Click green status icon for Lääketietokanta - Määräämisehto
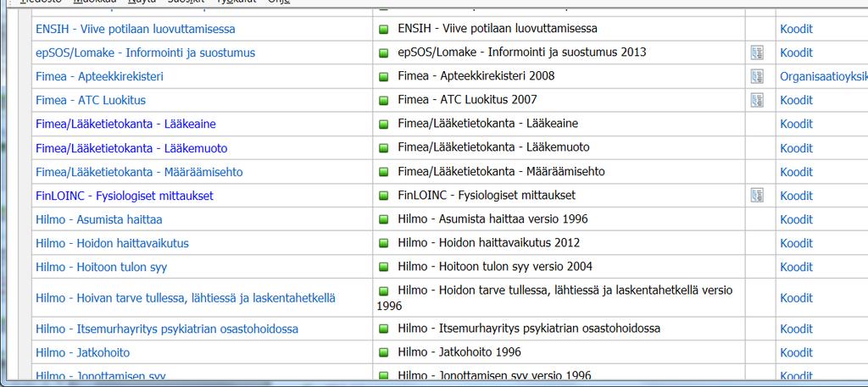Image resolution: width=868 pixels, height=387 pixels. click(384, 172)
